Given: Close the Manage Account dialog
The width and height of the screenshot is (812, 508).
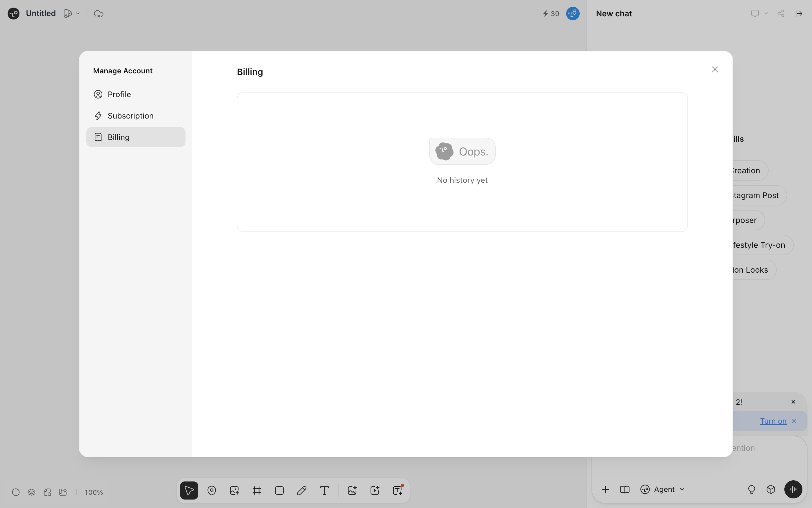Looking at the screenshot, I should click(x=715, y=69).
